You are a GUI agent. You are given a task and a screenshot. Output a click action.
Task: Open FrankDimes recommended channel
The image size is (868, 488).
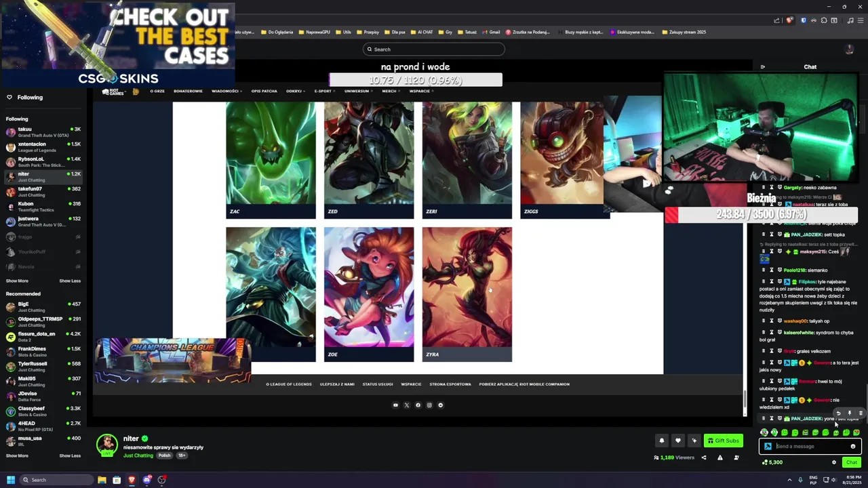(43, 351)
